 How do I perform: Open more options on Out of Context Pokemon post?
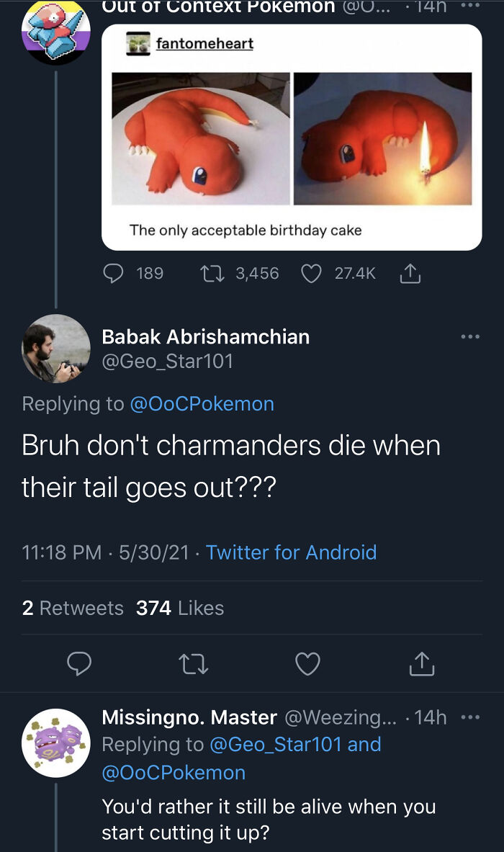coord(469,7)
